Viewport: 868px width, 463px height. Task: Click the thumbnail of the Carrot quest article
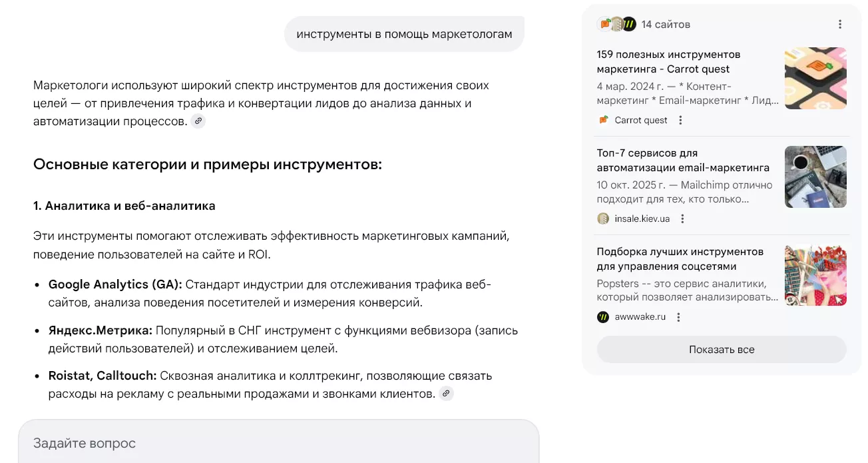point(815,78)
